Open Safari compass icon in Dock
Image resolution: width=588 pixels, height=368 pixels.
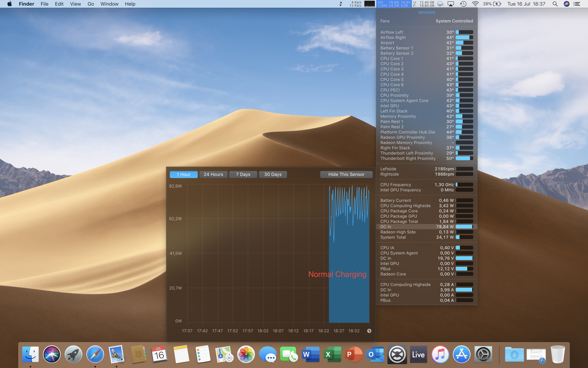pos(95,354)
